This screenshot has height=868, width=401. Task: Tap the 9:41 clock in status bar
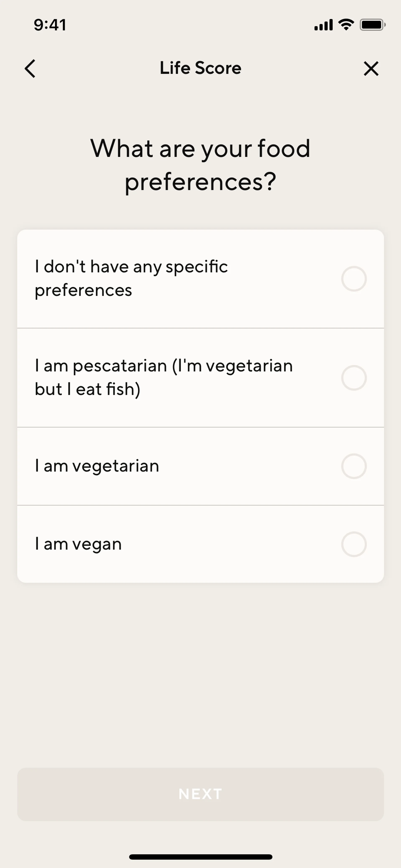pyautogui.click(x=50, y=25)
